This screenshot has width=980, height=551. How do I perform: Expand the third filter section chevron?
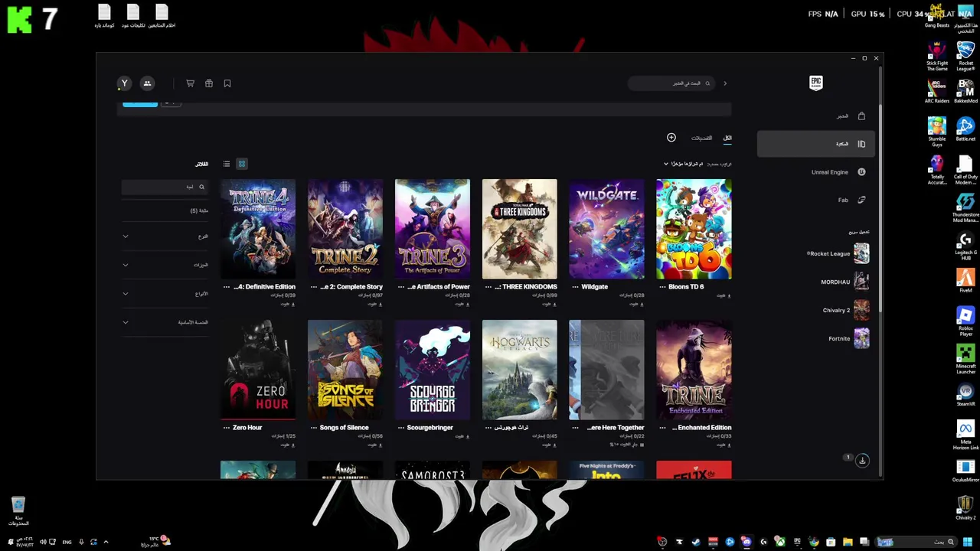(x=126, y=293)
